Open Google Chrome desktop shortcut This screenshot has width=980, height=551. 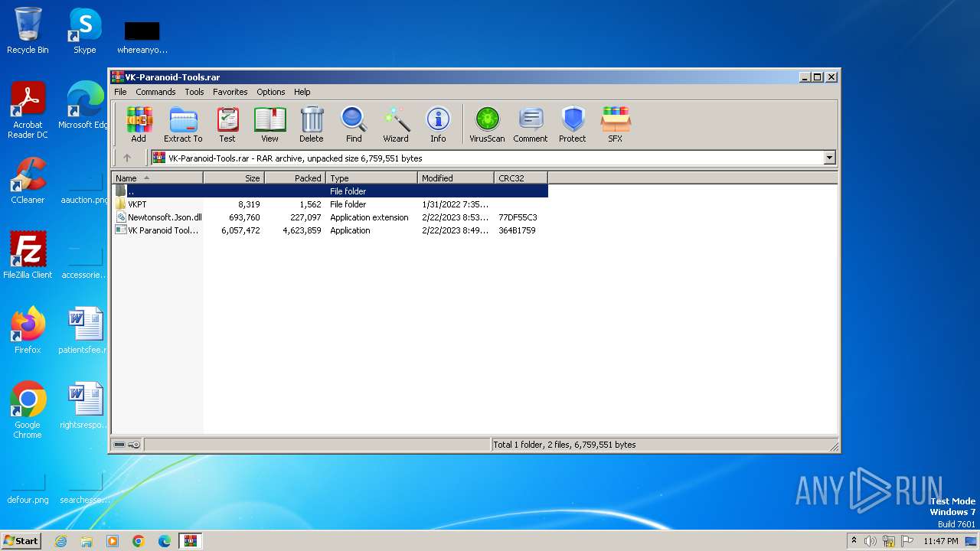pyautogui.click(x=28, y=410)
